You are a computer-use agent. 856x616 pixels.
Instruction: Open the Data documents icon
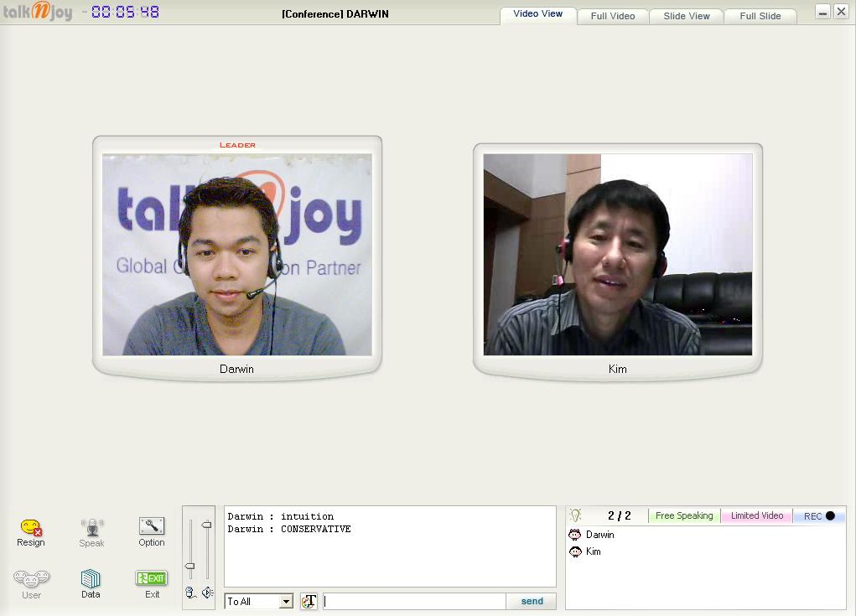point(91,578)
